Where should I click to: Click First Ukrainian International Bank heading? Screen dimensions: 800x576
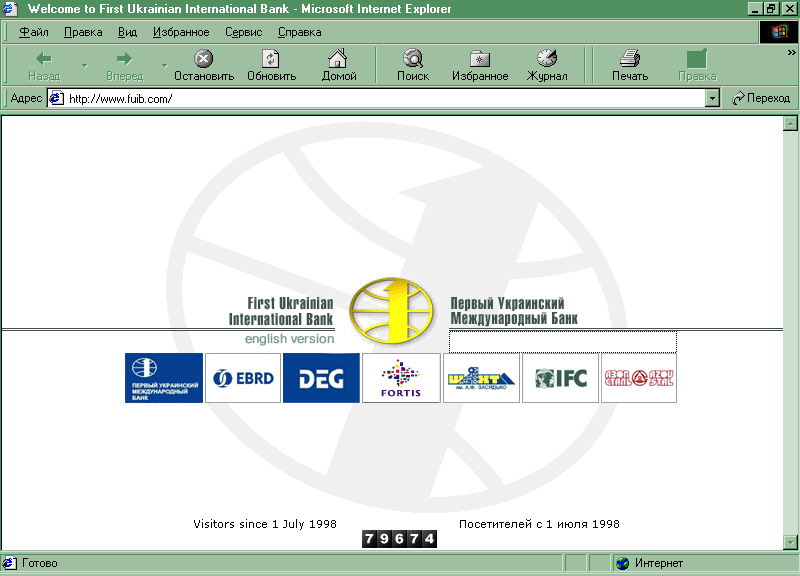[281, 311]
